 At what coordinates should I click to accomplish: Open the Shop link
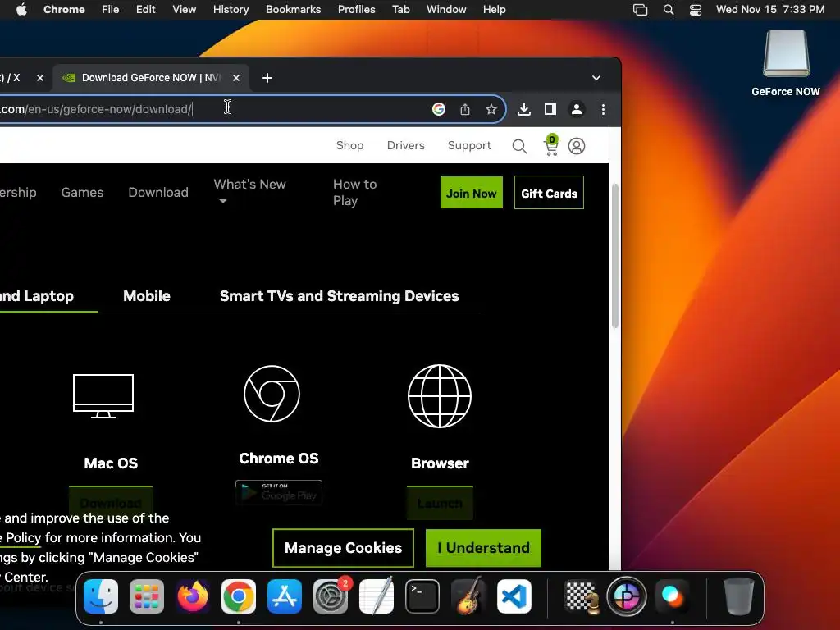[x=349, y=146]
